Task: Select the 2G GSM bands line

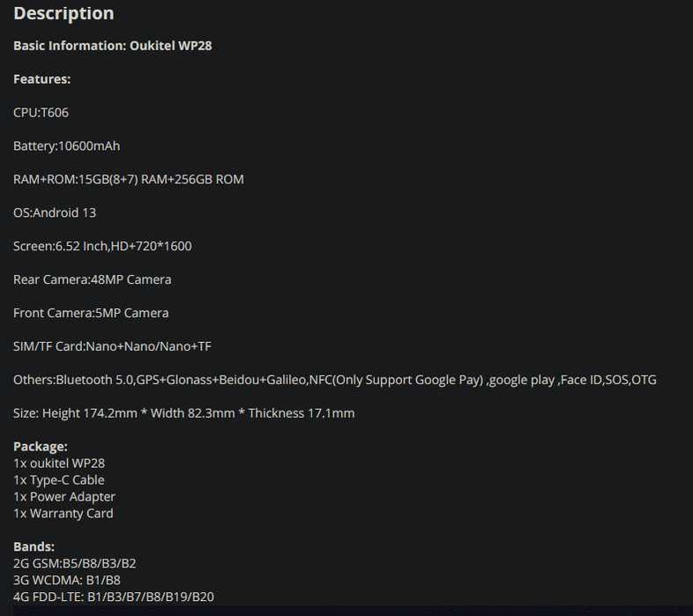Action: (75, 564)
